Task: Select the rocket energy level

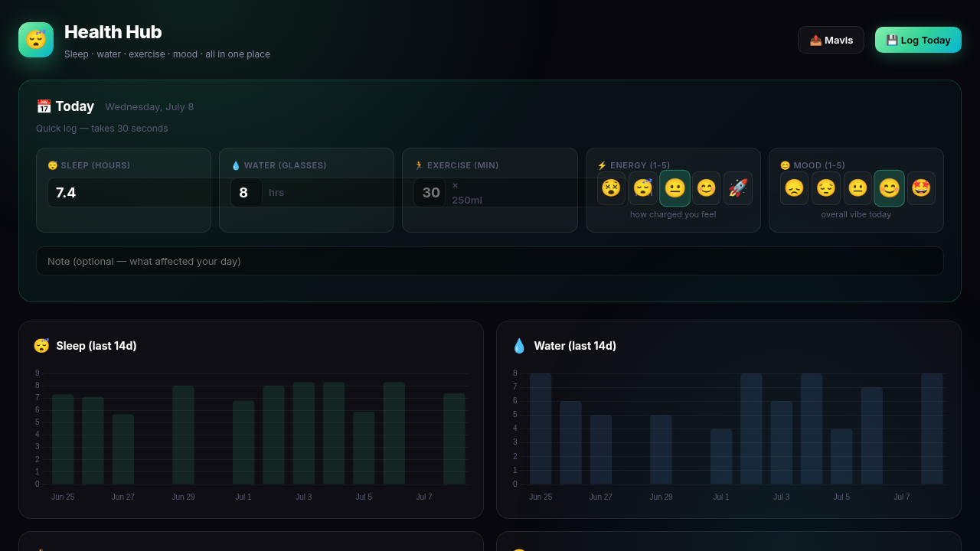Action: 738,188
